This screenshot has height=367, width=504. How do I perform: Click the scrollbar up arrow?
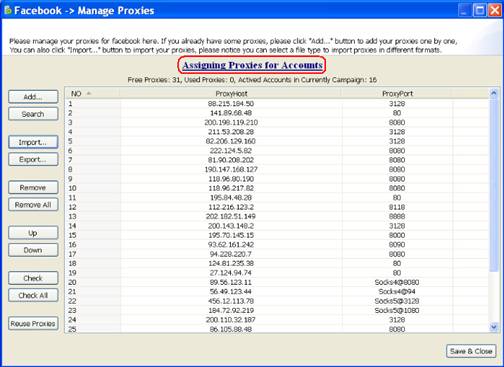[x=494, y=93]
